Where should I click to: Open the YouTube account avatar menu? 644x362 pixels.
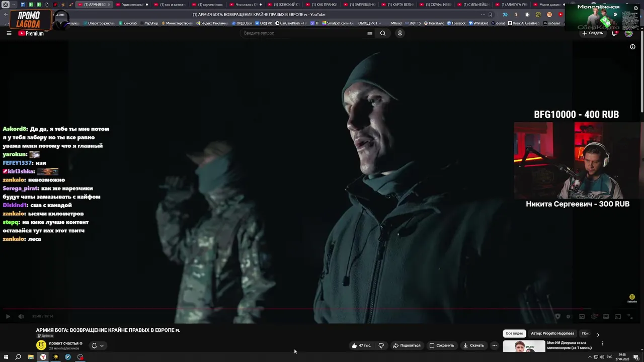pos(628,33)
